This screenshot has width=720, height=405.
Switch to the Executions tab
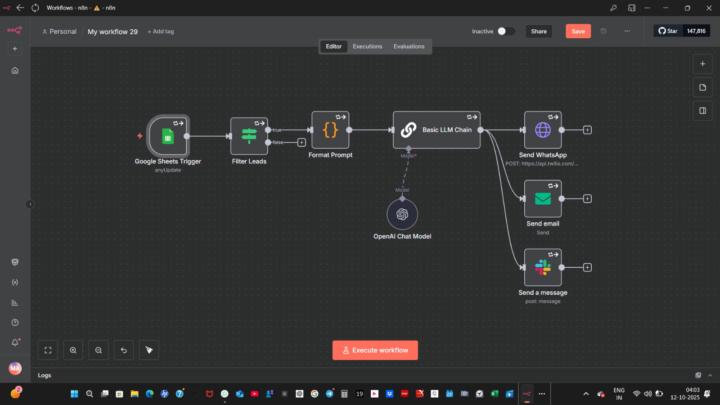[367, 46]
